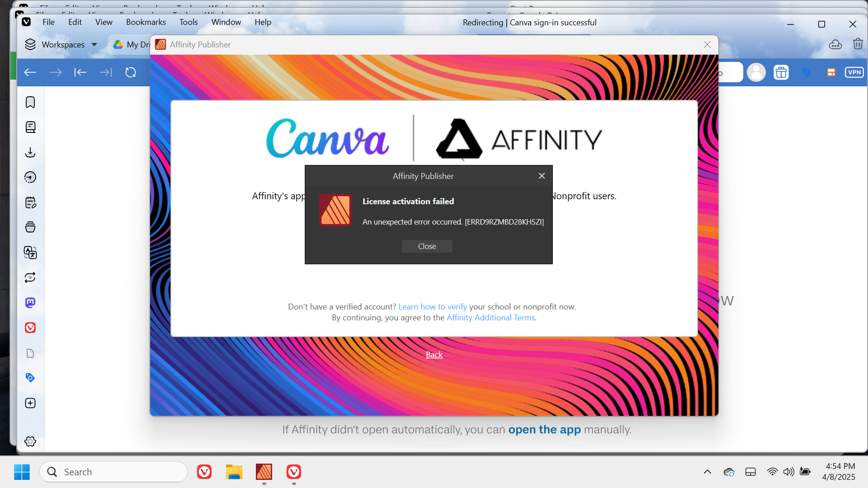Open Wi-Fi network settings in tray

coord(772,472)
